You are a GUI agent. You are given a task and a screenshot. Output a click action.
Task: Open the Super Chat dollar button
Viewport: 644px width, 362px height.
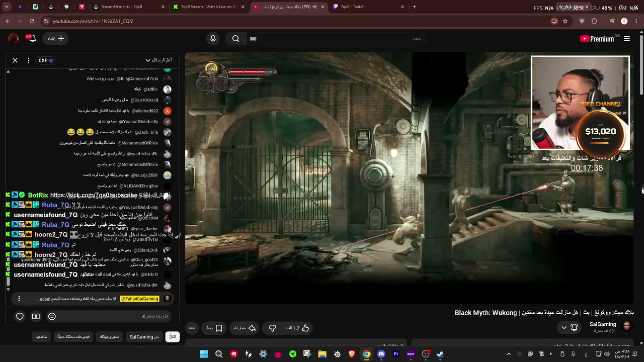(36, 316)
